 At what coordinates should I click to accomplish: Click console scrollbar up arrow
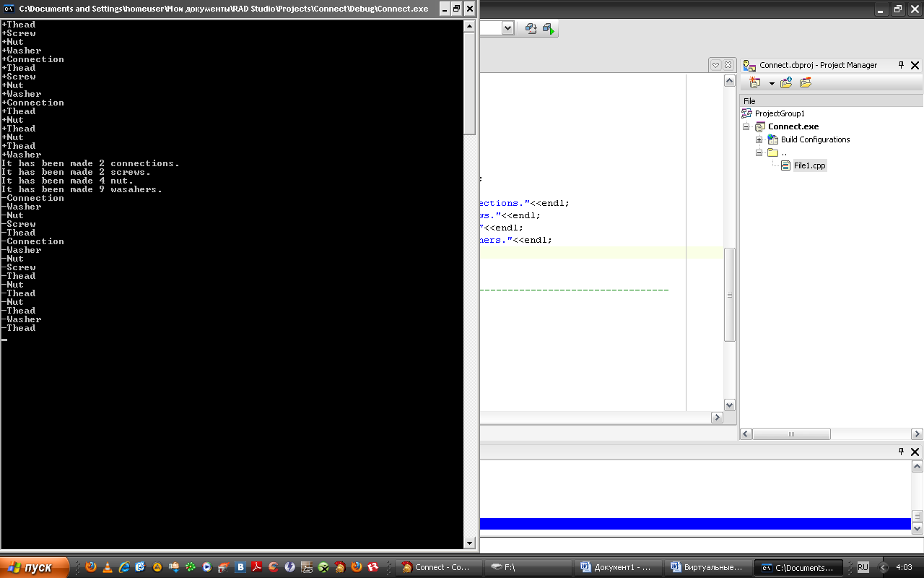coord(469,26)
